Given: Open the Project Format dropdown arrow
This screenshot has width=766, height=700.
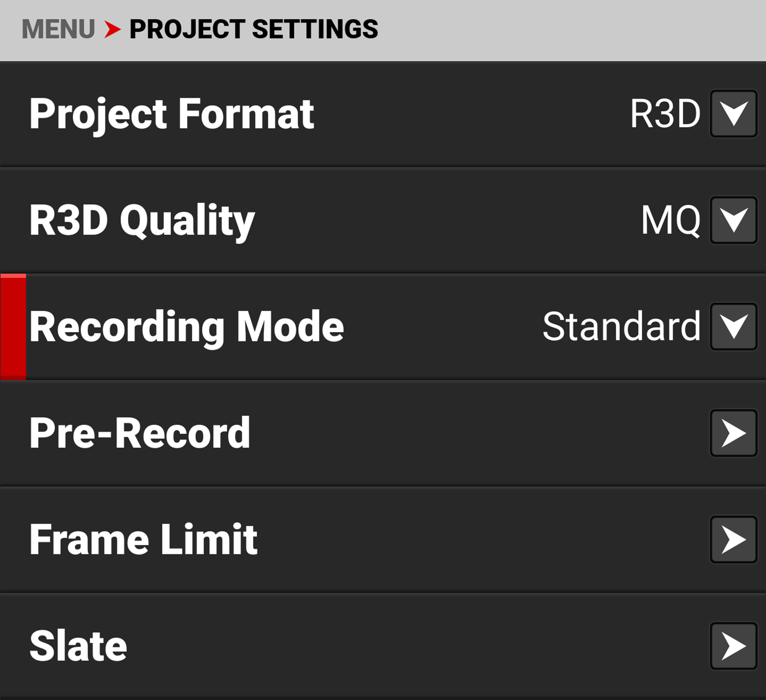Looking at the screenshot, I should point(733,114).
